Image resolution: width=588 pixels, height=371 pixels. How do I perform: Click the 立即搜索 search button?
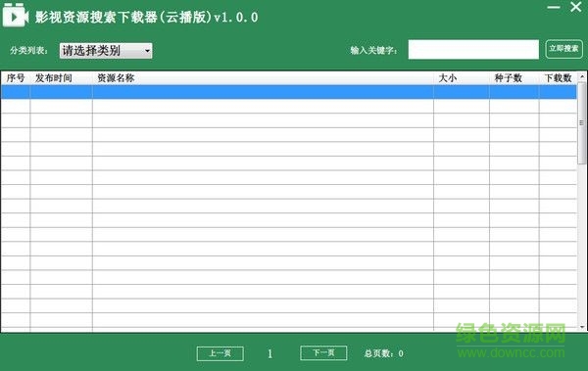[x=564, y=49]
